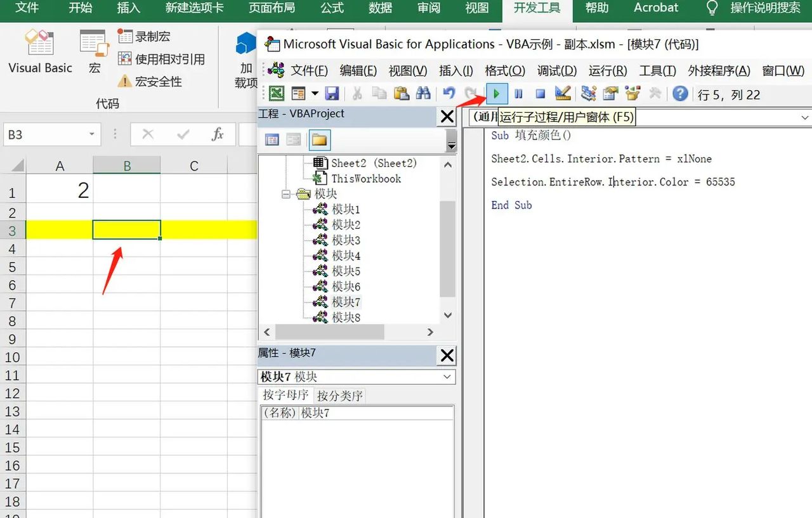The image size is (812, 518).
Task: Switch to Excel via View Microsoft Excel icon
Action: [x=275, y=93]
